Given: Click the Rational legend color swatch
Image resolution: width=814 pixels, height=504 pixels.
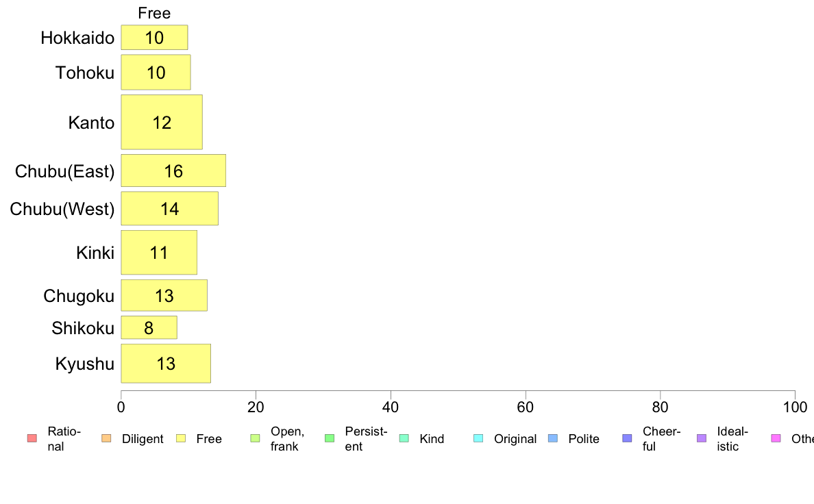Looking at the screenshot, I should click(32, 438).
